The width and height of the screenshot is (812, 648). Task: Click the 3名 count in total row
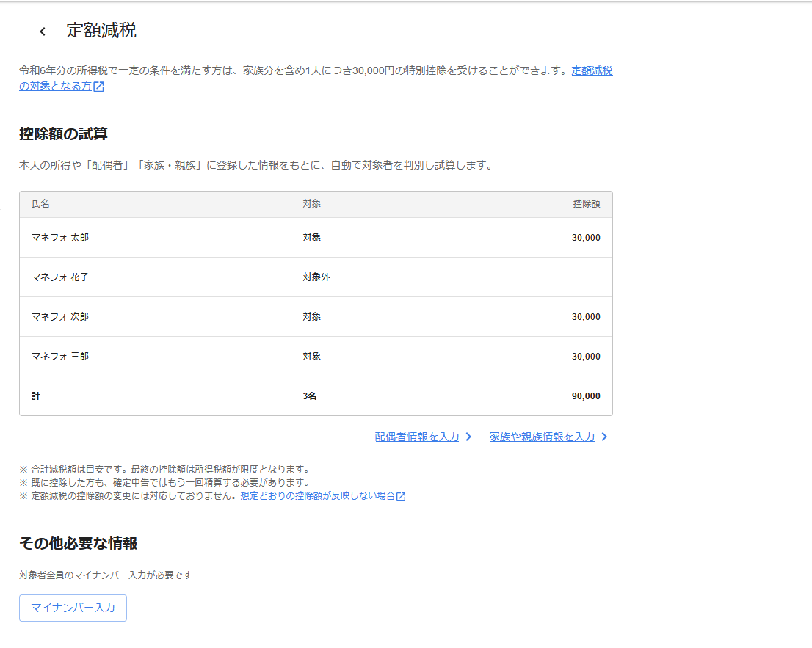[310, 396]
